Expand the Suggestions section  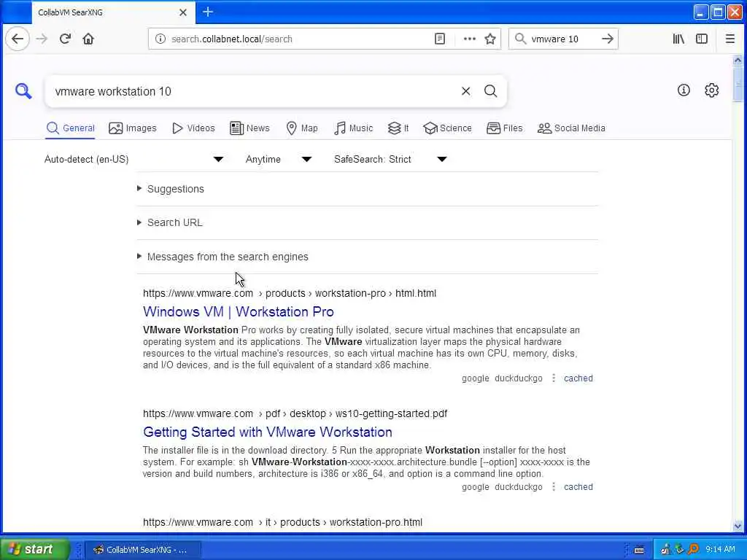175,189
